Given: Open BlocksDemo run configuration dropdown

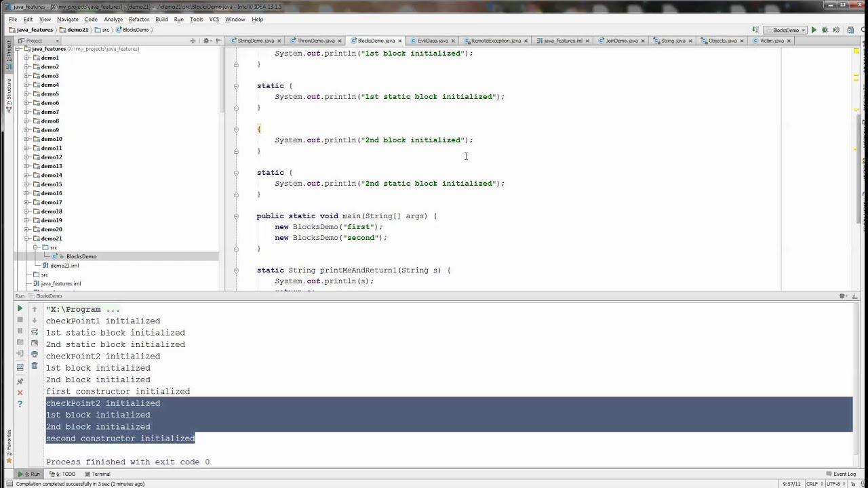Looking at the screenshot, I should pos(786,30).
